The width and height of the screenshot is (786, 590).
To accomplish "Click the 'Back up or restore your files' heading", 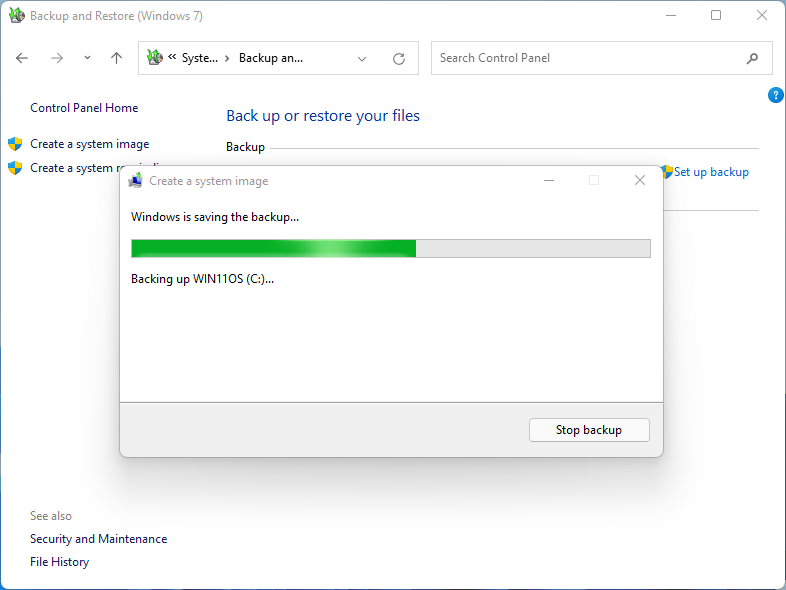I will [323, 116].
